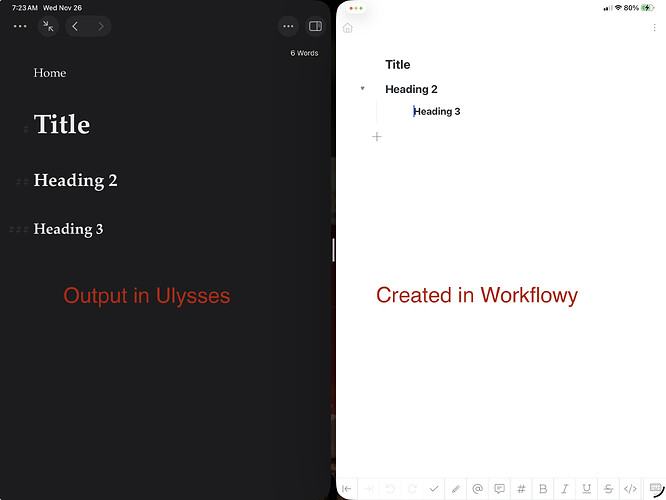Screen dimensions: 666x500
Task: Insert a tag with the hashtag icon
Action: pos(521,489)
